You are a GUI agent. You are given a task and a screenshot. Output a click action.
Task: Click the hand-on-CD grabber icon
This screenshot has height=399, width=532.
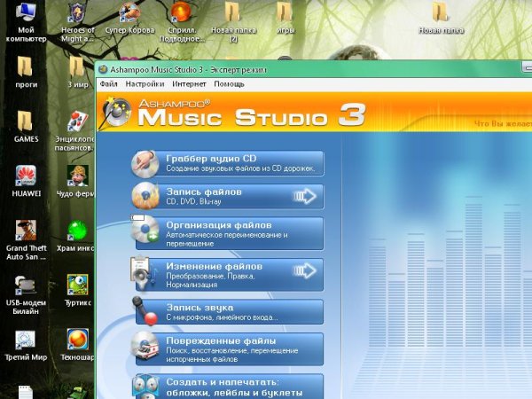[x=145, y=164]
